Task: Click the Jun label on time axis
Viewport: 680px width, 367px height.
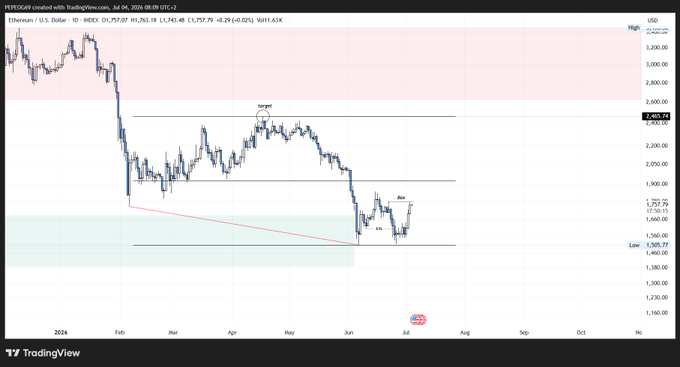Action: pyautogui.click(x=349, y=332)
